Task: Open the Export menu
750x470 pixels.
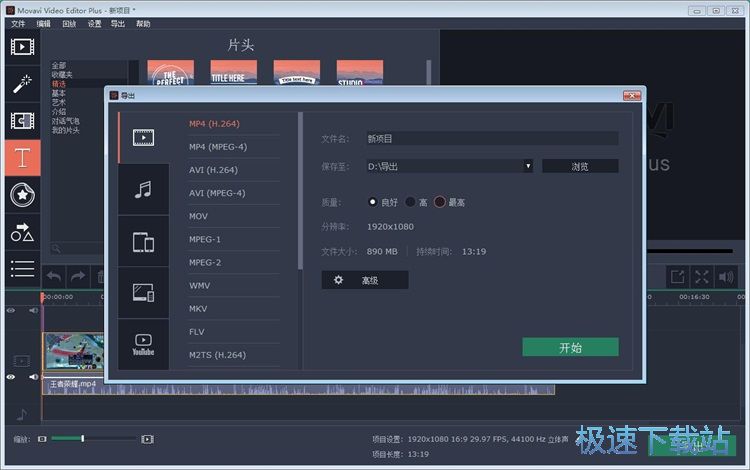Action: 118,23
